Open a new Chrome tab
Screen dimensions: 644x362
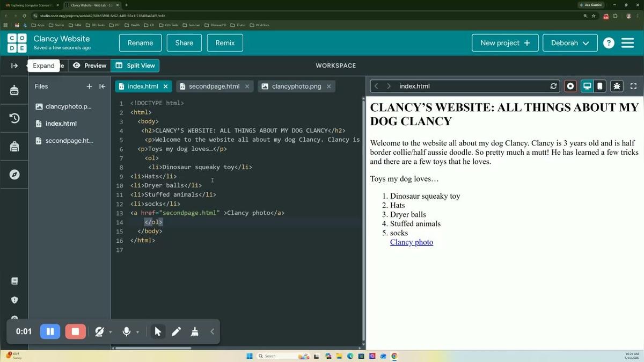[127, 5]
